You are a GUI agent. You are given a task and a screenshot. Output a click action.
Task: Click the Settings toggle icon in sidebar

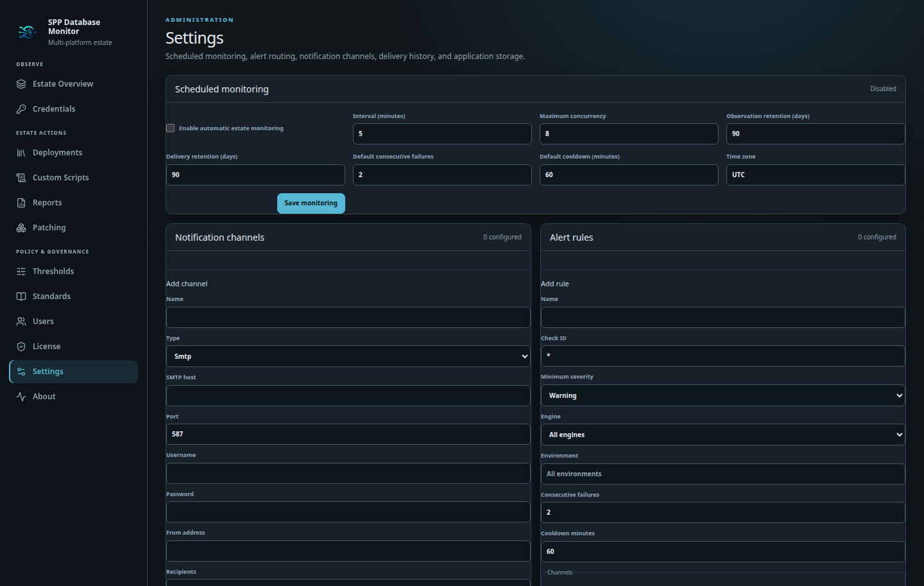[21, 372]
